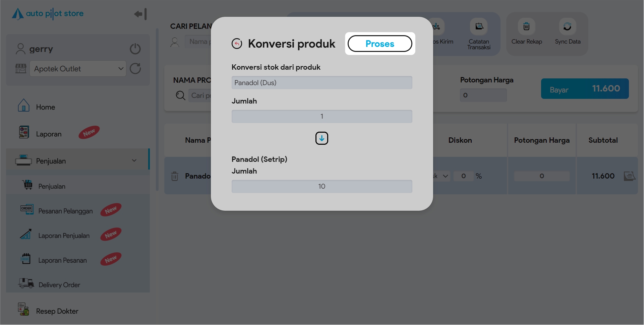Open the Laporan menu
This screenshot has height=325, width=644.
(49, 134)
